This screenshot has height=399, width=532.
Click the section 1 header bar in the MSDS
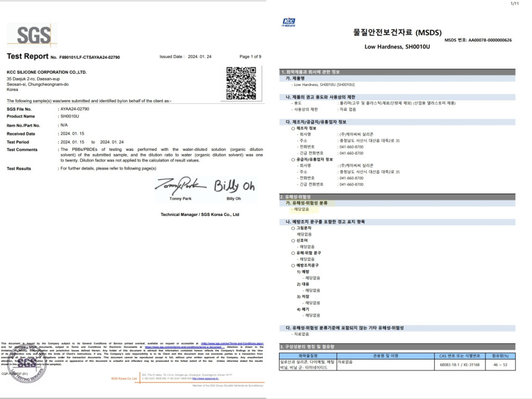coord(402,72)
